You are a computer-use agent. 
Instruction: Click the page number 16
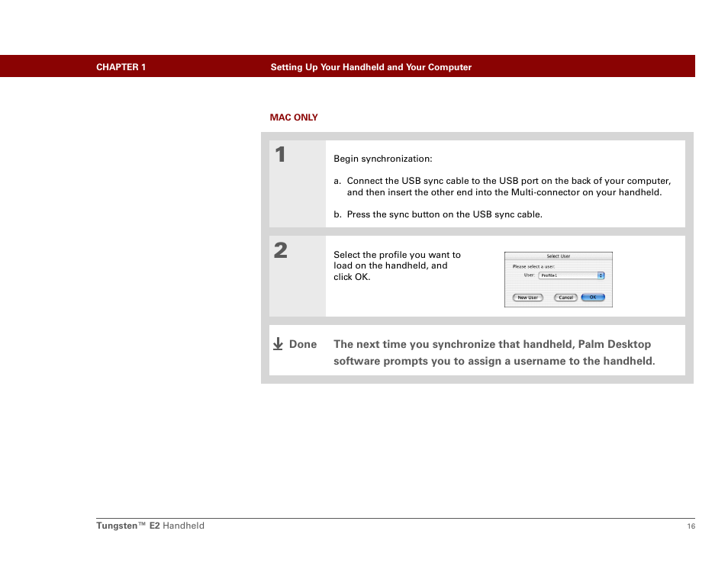pos(691,526)
